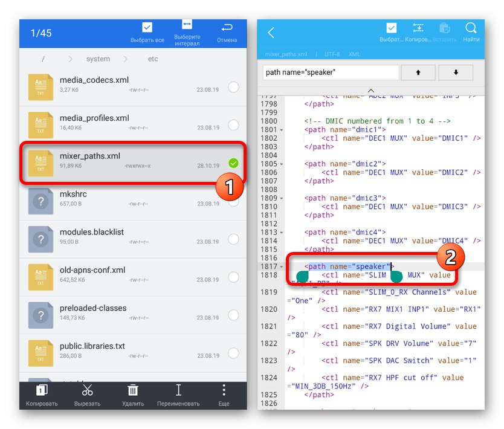Click the media_profiles.xml file icon
Screen dimensions: 504x429
40,125
